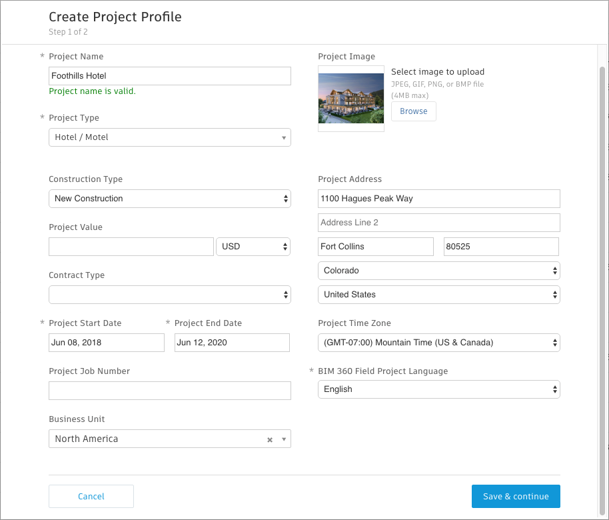This screenshot has height=520, width=609.
Task: Clear the North America business unit selection
Action: (x=270, y=440)
